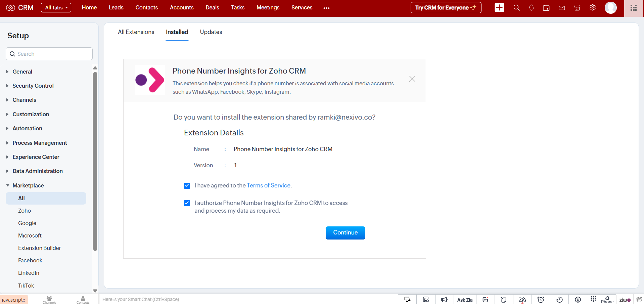This screenshot has height=304, width=644.
Task: Open Phone settings in bottom bar
Action: [607, 300]
